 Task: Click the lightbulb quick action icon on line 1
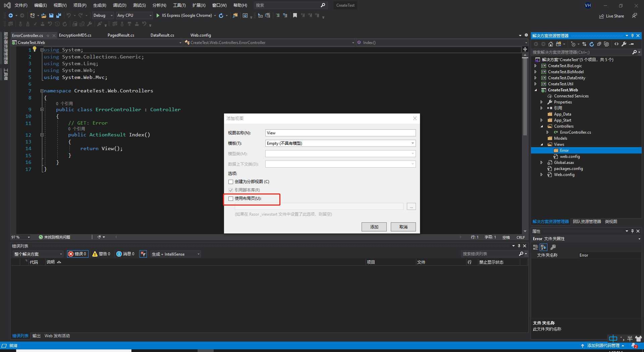coord(35,49)
